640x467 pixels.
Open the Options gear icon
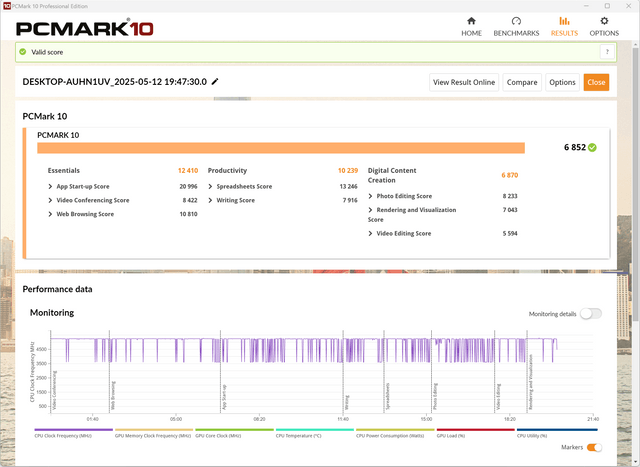tap(604, 21)
